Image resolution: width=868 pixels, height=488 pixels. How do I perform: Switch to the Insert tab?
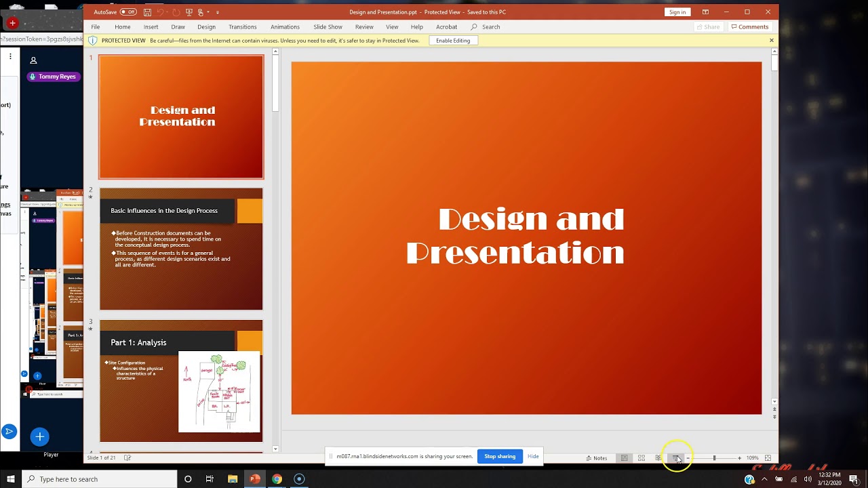tap(151, 27)
